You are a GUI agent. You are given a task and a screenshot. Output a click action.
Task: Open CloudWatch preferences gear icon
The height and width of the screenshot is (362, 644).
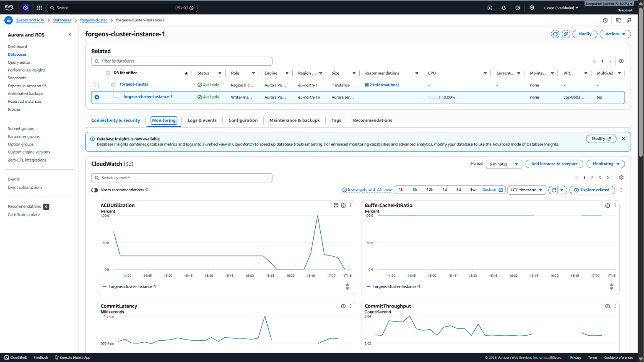click(621, 177)
